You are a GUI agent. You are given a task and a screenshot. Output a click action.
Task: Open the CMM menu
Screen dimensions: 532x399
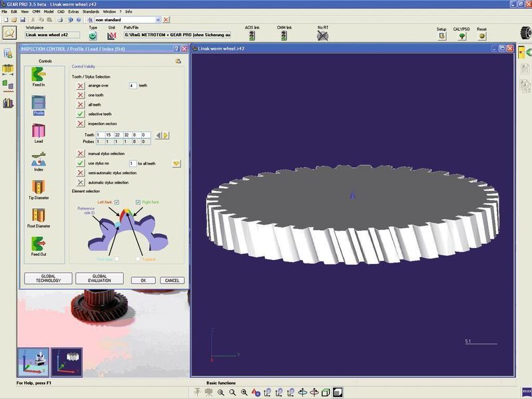[36, 11]
